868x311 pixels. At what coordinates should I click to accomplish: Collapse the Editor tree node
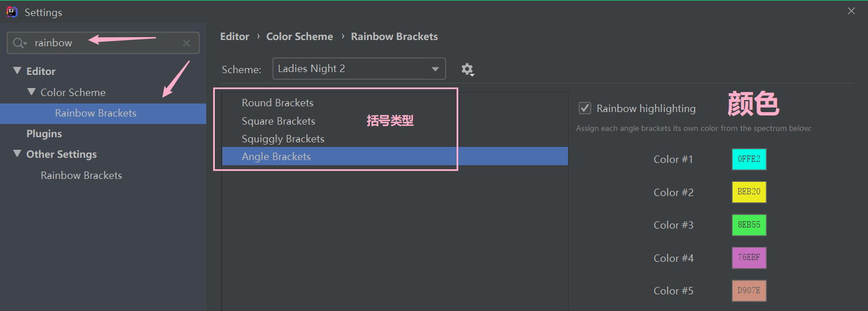tap(17, 71)
